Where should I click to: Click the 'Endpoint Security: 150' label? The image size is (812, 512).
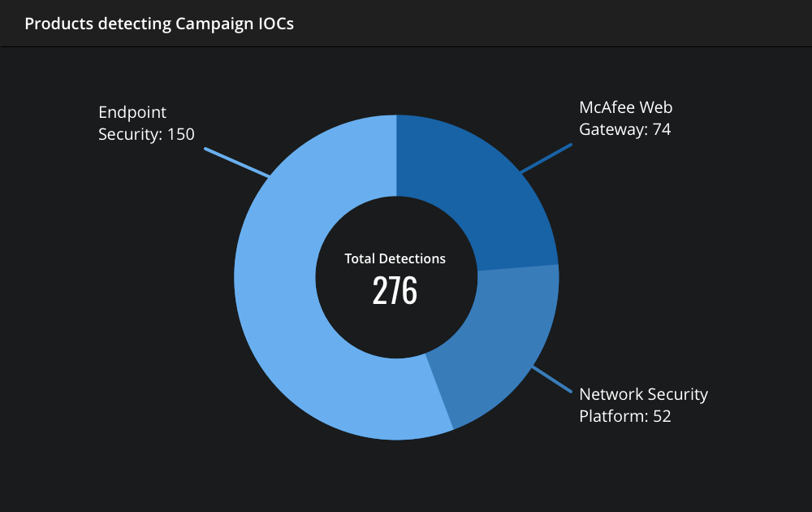146,124
